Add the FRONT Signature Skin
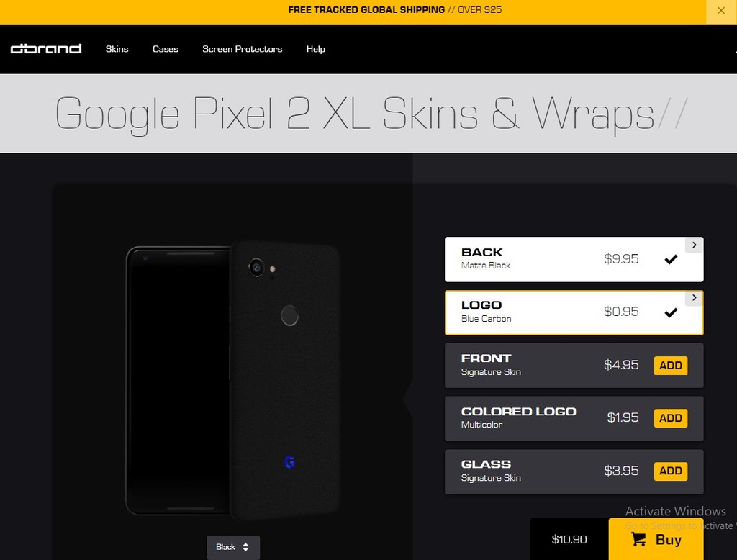This screenshot has height=560, width=737. coord(671,366)
